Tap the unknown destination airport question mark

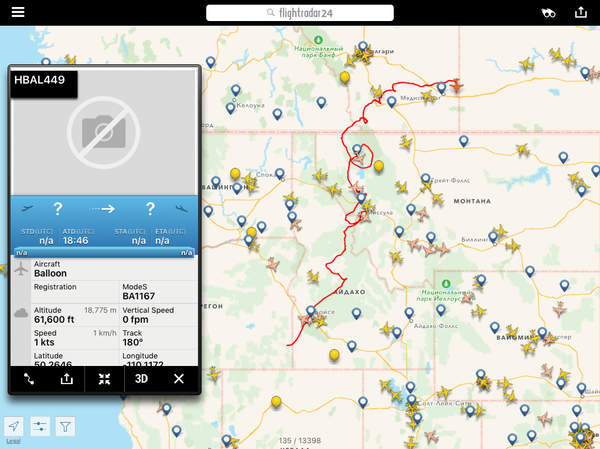[x=150, y=209]
